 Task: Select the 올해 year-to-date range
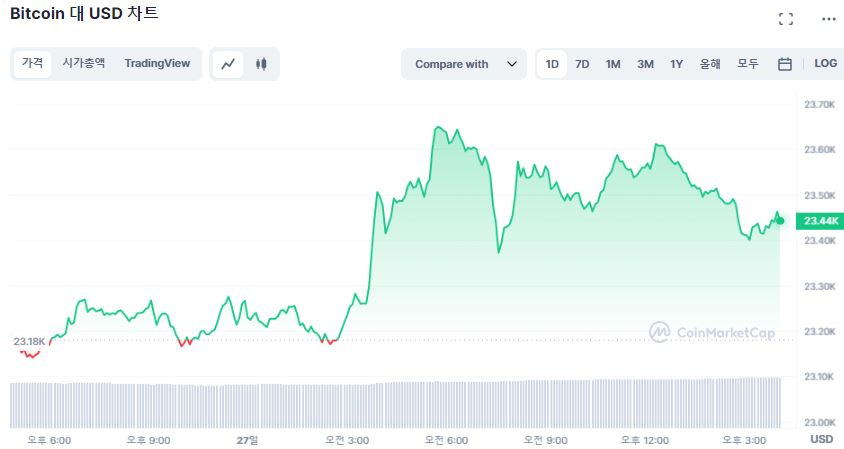pos(710,64)
